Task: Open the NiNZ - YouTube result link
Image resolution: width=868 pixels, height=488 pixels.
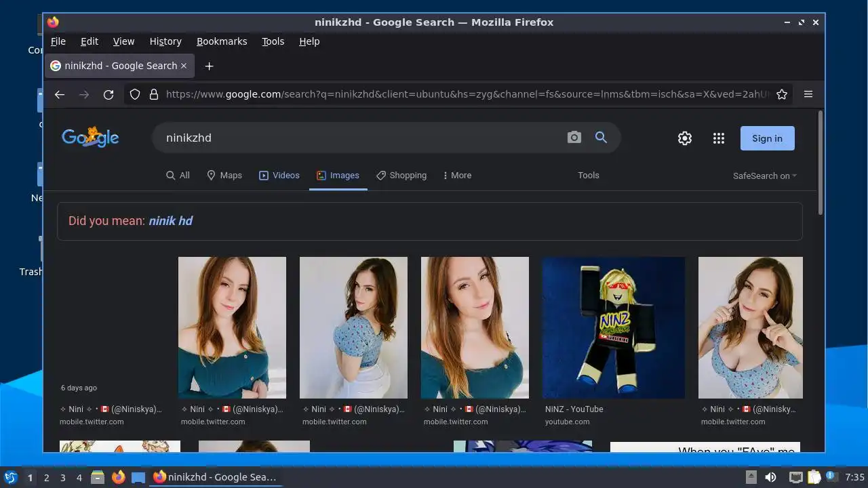Action: click(x=574, y=409)
